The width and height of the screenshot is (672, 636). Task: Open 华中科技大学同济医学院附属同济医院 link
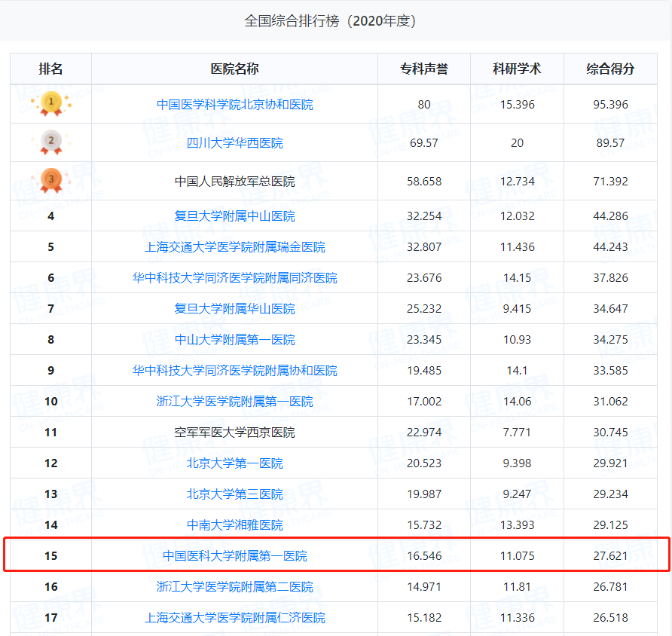[234, 278]
